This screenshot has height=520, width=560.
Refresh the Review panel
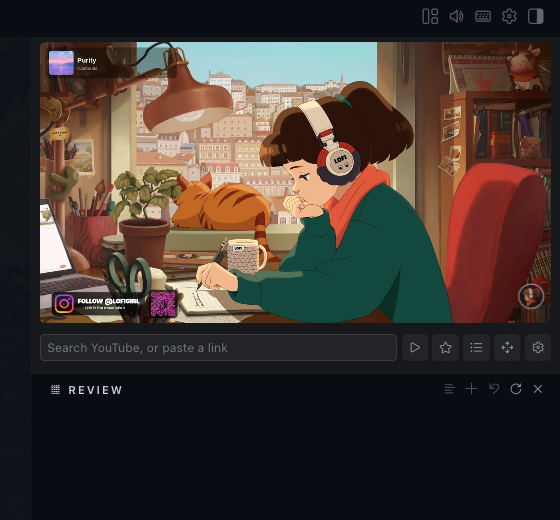pos(516,389)
